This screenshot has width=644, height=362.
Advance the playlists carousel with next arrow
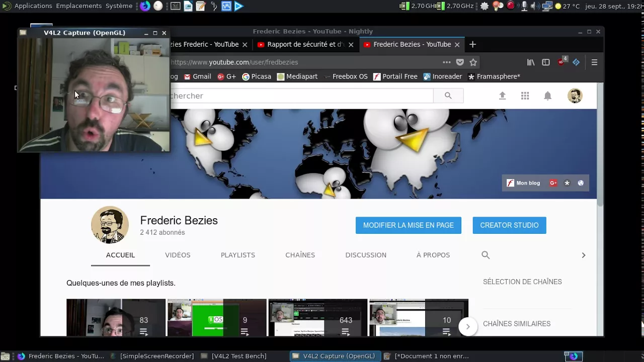pyautogui.click(x=468, y=327)
